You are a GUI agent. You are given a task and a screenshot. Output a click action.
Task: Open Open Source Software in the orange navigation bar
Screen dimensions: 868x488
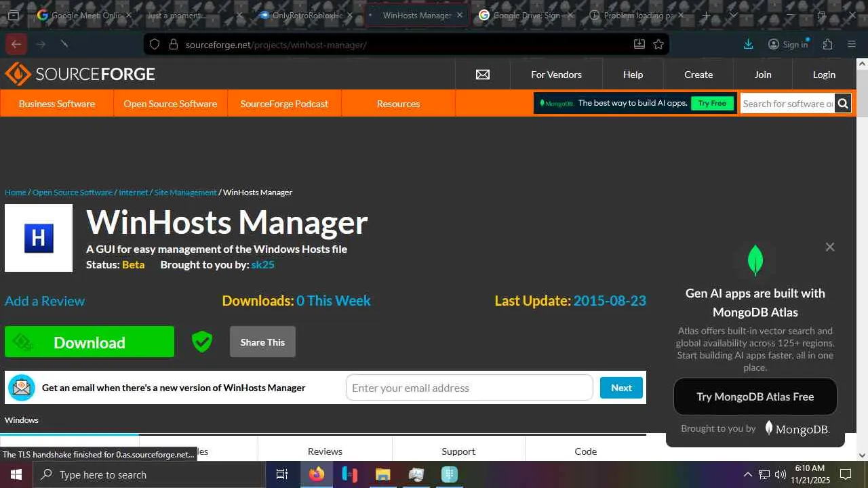[x=170, y=104]
